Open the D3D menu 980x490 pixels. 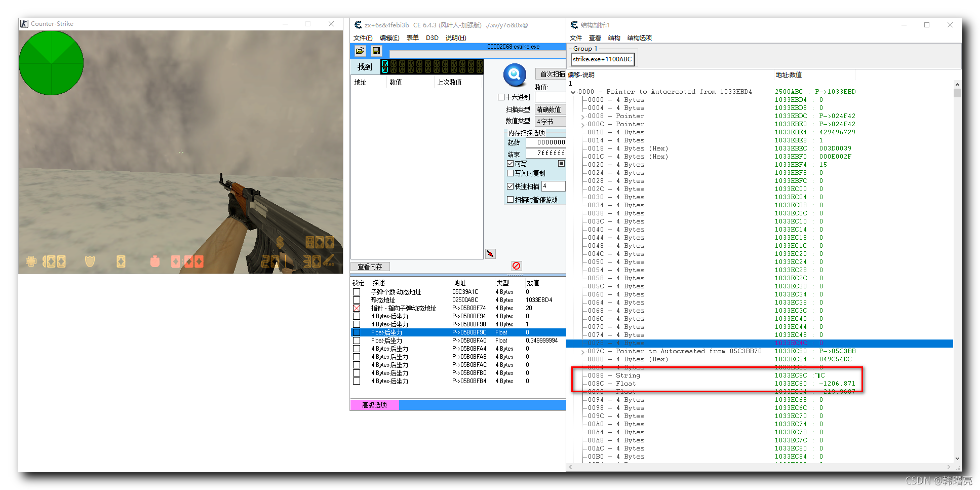coord(432,38)
